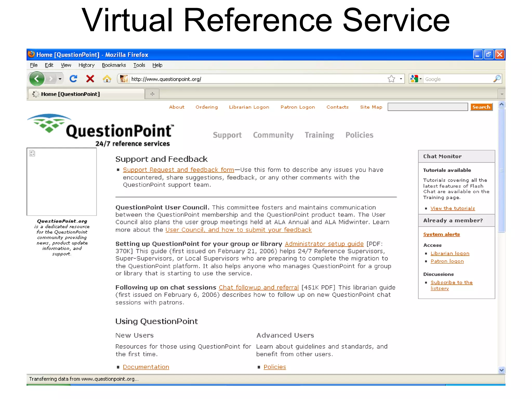Click the Policies link under Advanced Users
532x399 pixels.
275,367
